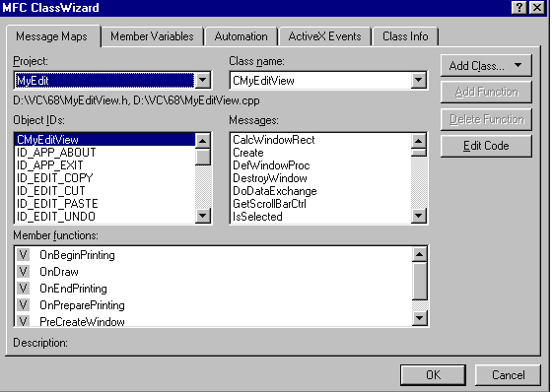Image resolution: width=552 pixels, height=392 pixels.
Task: Select Create in Messages list
Action: point(320,153)
